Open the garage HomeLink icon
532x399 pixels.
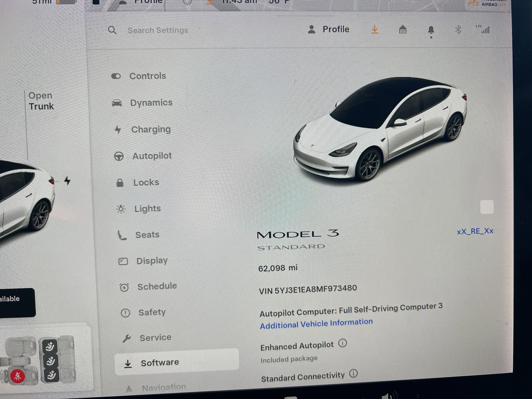[403, 30]
